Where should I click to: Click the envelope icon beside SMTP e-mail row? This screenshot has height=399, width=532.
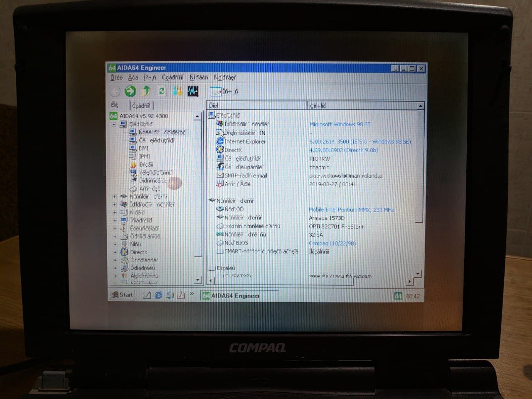tap(220, 175)
